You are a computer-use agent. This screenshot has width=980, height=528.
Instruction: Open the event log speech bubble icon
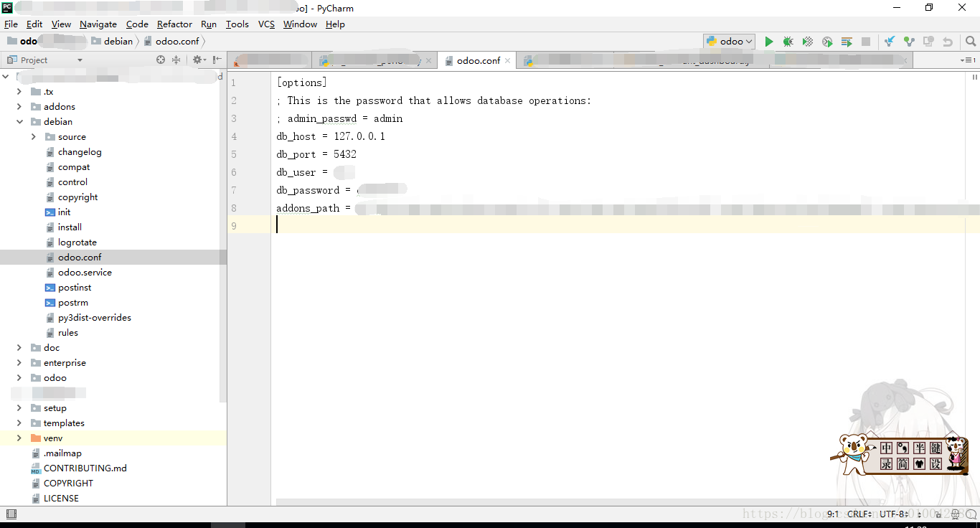pos(972,514)
